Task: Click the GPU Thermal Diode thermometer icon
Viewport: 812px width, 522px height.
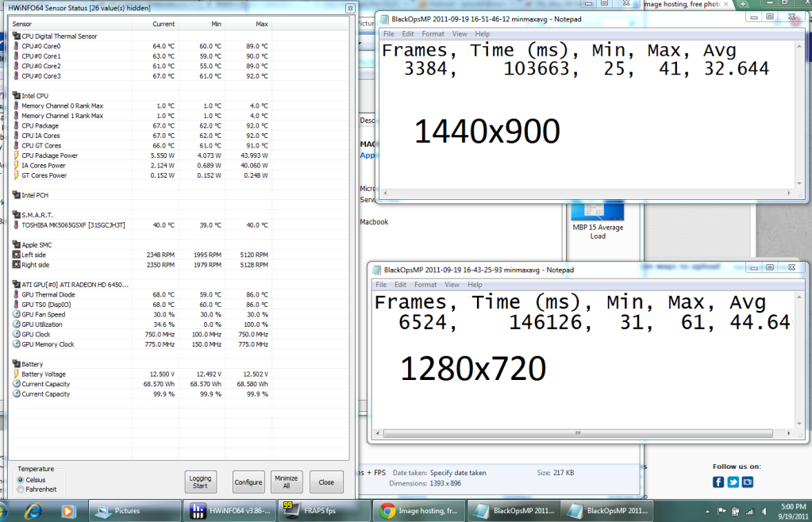Action: click(16, 294)
